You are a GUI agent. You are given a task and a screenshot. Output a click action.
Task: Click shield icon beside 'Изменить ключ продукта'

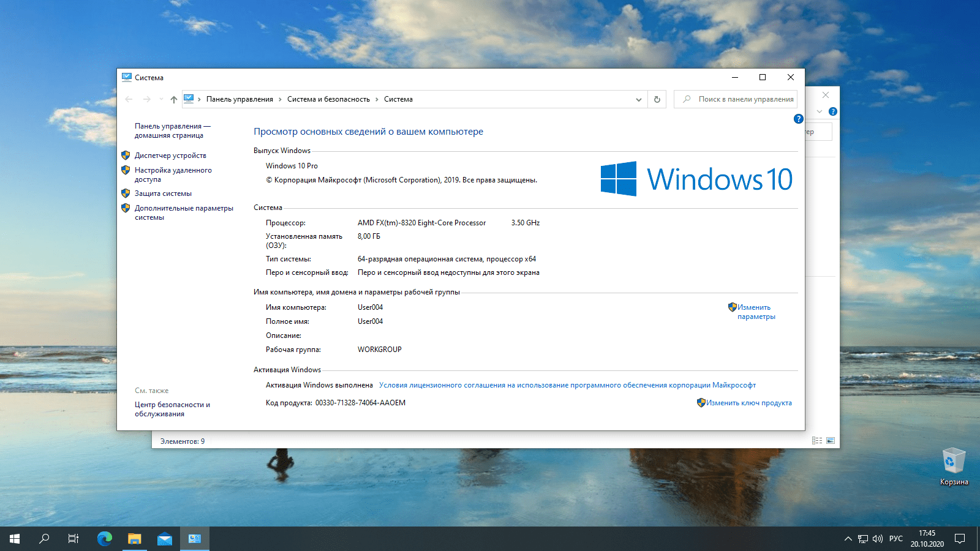click(x=701, y=403)
